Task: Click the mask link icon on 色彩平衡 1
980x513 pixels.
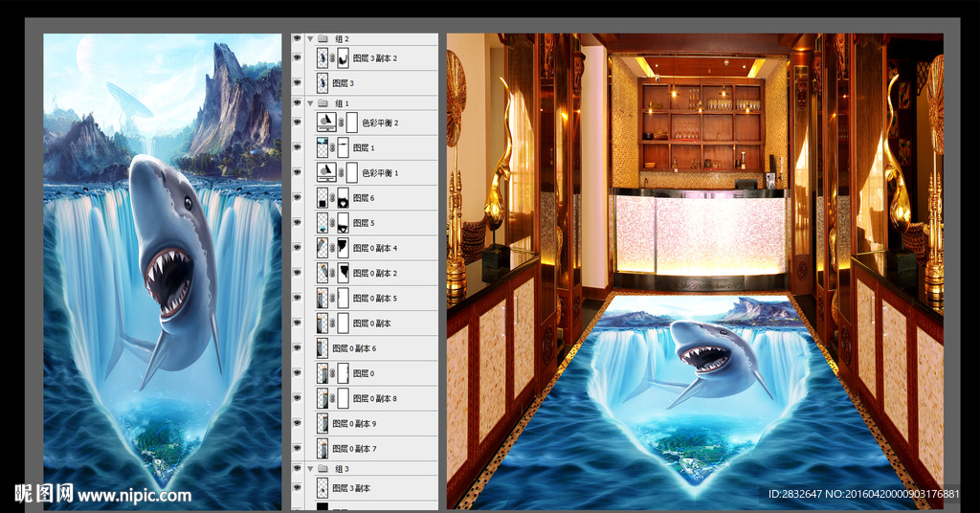Action: (x=342, y=172)
